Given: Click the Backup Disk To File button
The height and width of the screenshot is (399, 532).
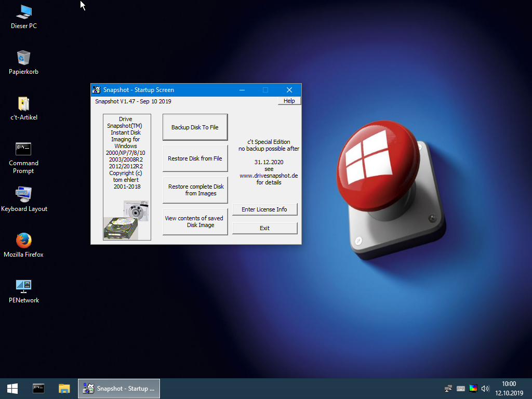Looking at the screenshot, I should [x=195, y=127].
